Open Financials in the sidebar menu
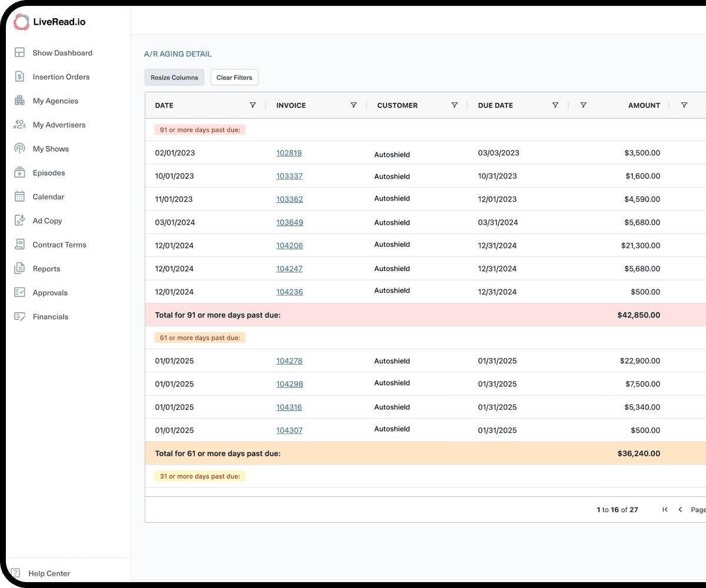 click(x=51, y=316)
